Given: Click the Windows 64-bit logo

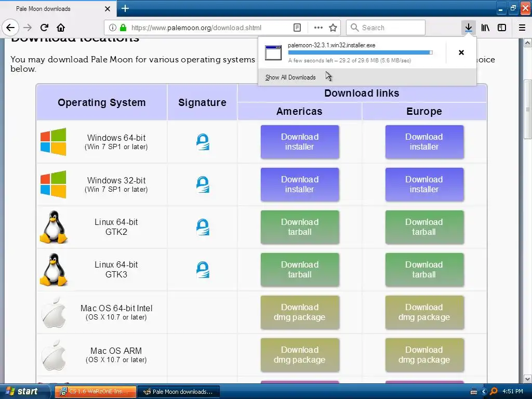Looking at the screenshot, I should (x=54, y=142).
